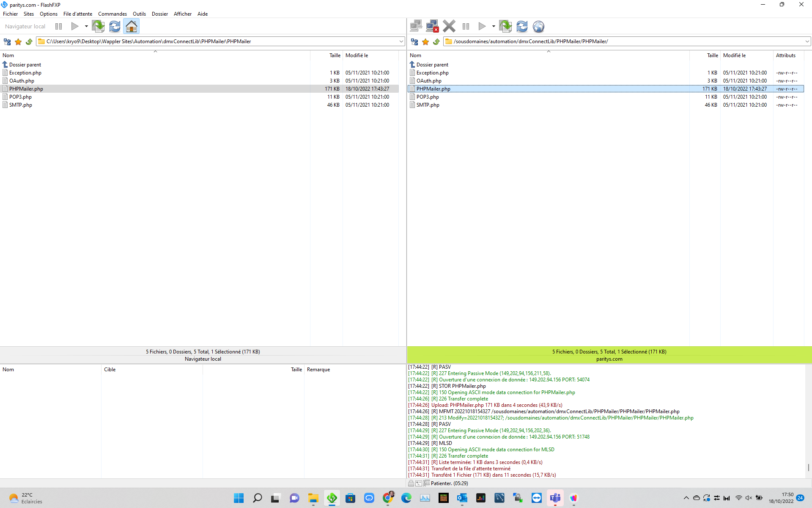The image size is (812, 508).
Task: Expand the remote path dropdown
Action: [x=807, y=41]
